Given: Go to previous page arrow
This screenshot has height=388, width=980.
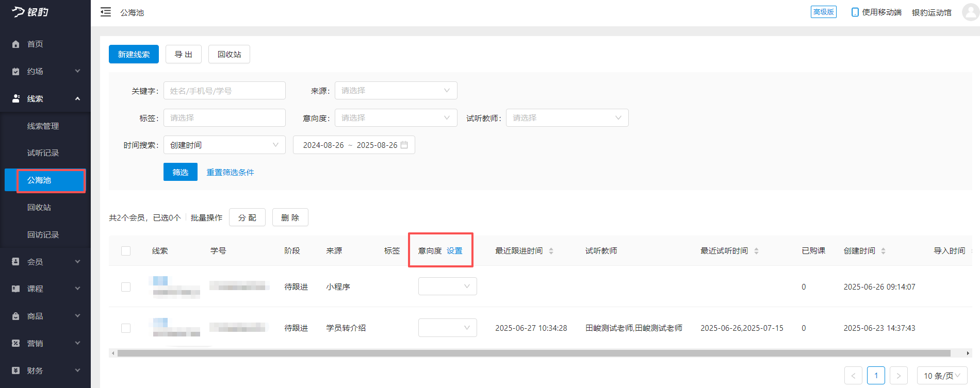Looking at the screenshot, I should coord(853,376).
